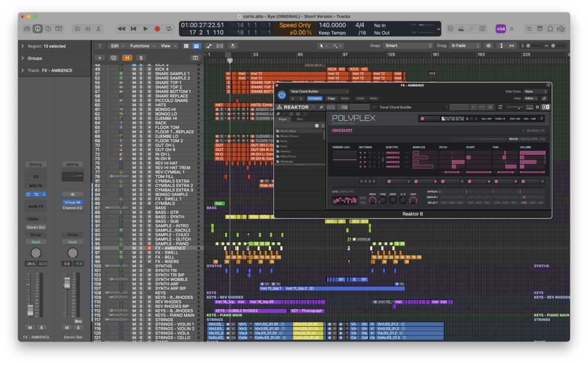Click Compare in plugin window
Screen dimensions: 588x365
click(x=315, y=98)
